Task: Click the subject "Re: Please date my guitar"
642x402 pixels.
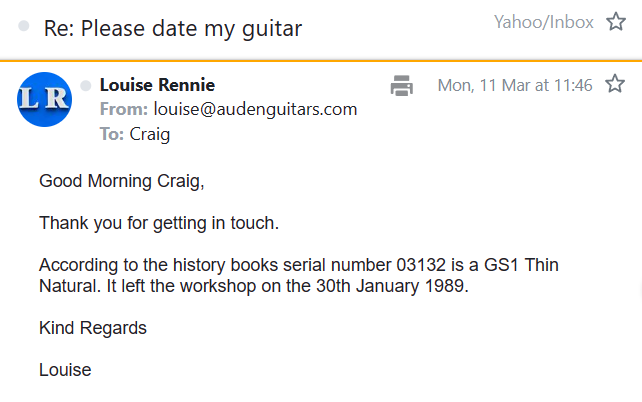Action: 173,28
